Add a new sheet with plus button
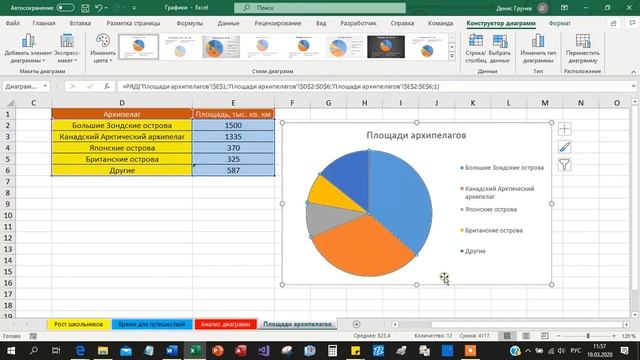 coord(356,324)
